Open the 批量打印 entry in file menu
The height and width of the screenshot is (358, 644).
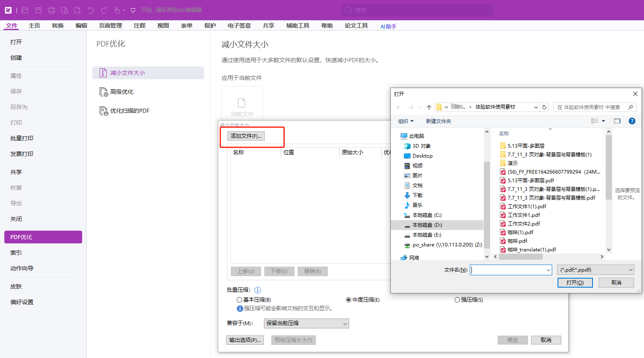click(x=22, y=138)
